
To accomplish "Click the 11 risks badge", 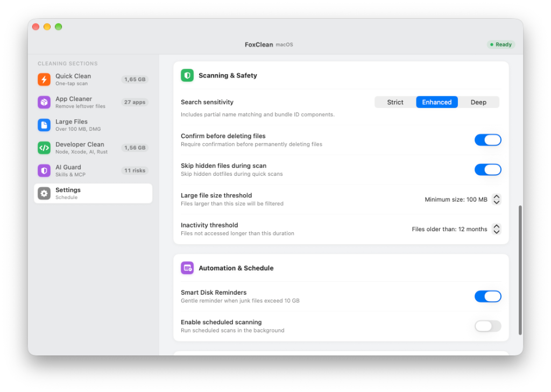I will pos(135,170).
